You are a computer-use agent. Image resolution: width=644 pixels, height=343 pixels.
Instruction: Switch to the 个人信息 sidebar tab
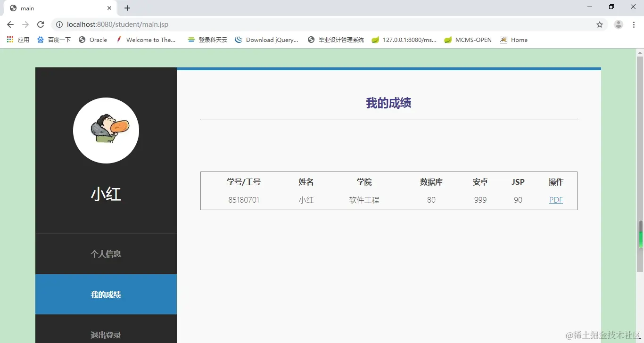(106, 254)
